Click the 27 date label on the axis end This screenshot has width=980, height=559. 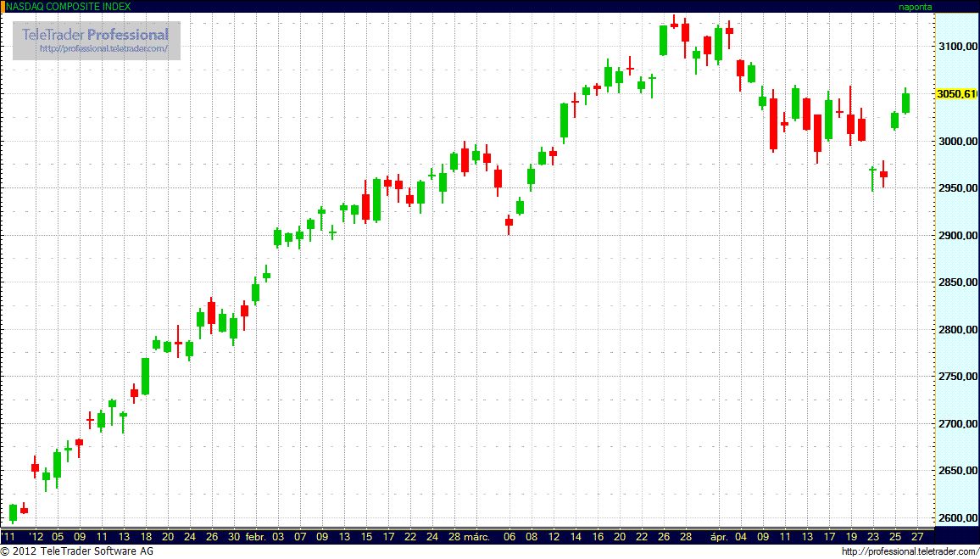click(917, 536)
